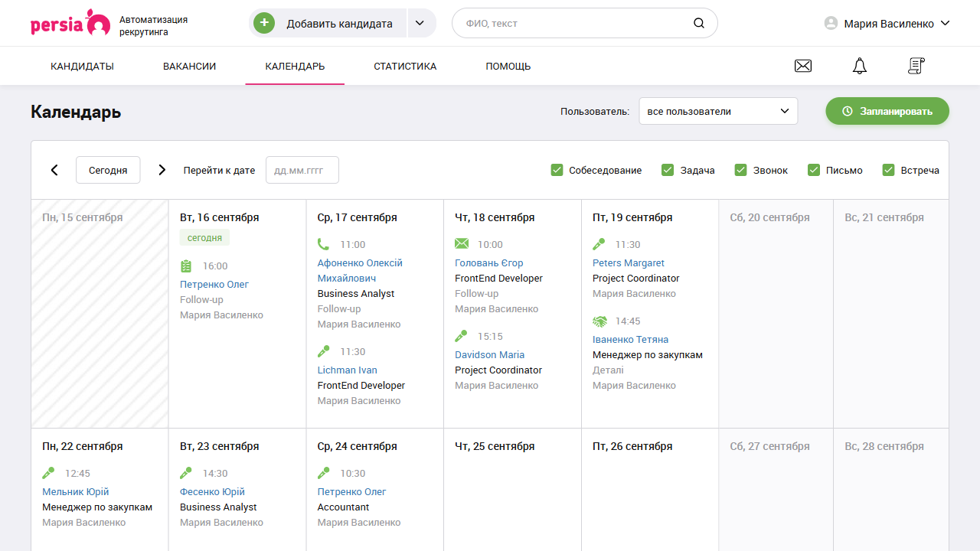Open the Статистика tab
This screenshot has width=980, height=551.
[405, 67]
